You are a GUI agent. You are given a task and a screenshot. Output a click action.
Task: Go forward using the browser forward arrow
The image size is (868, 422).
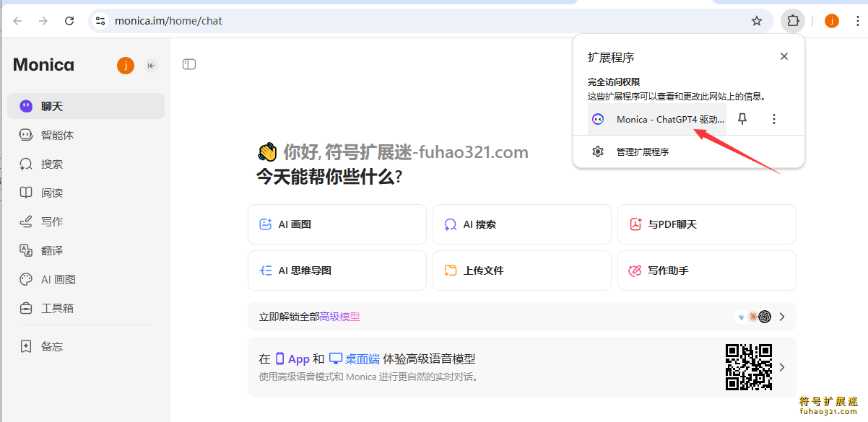tap(43, 21)
